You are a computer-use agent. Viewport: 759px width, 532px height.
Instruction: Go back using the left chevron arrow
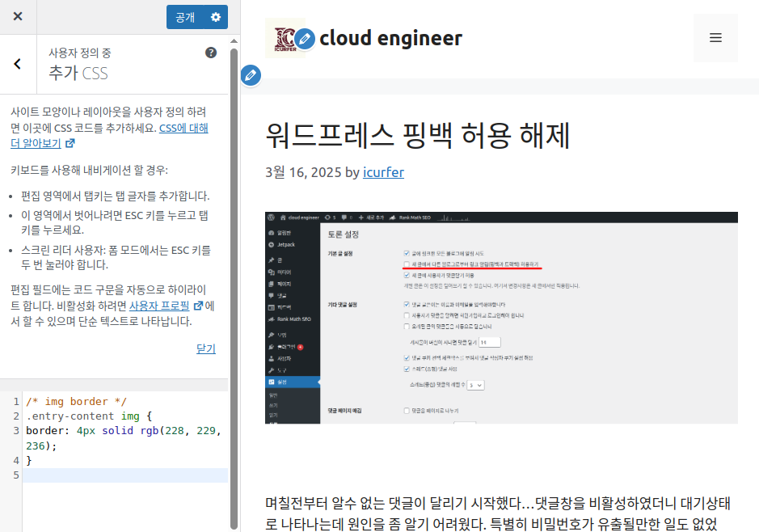coord(18,64)
